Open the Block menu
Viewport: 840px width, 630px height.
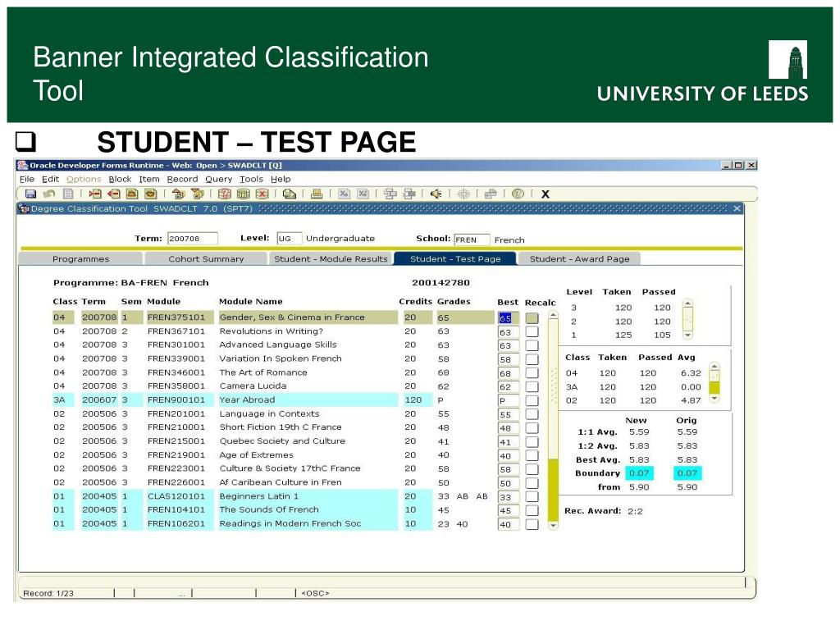tap(120, 179)
